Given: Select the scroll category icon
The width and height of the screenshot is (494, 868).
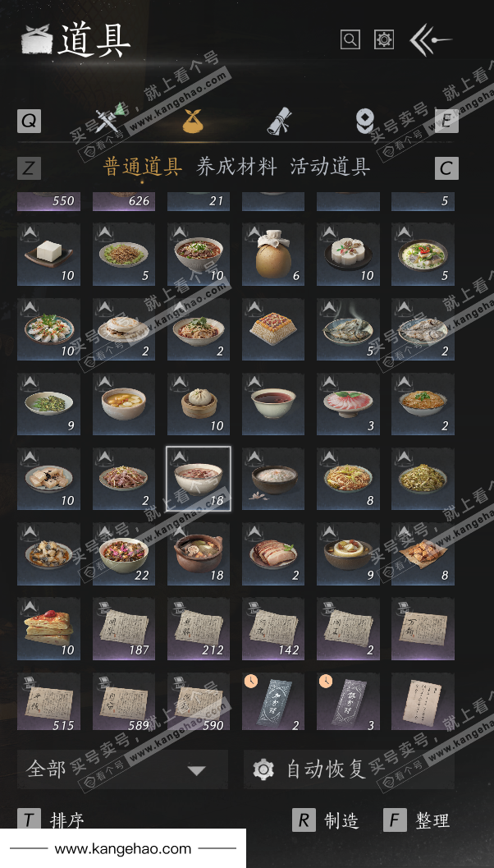Looking at the screenshot, I should pyautogui.click(x=279, y=120).
